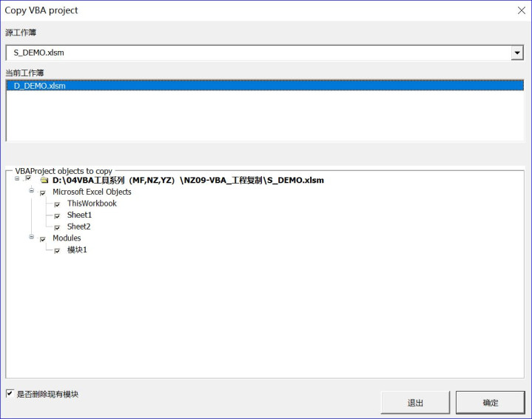Uncheck the Modules checkbox
Viewport: 532px width, 419px height.
tap(43, 239)
